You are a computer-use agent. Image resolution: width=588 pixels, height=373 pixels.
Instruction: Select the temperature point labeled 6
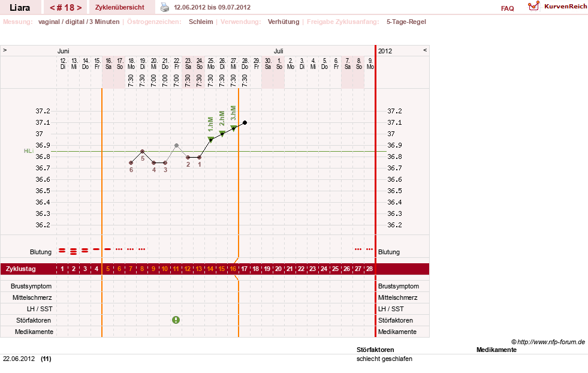pyautogui.click(x=131, y=163)
